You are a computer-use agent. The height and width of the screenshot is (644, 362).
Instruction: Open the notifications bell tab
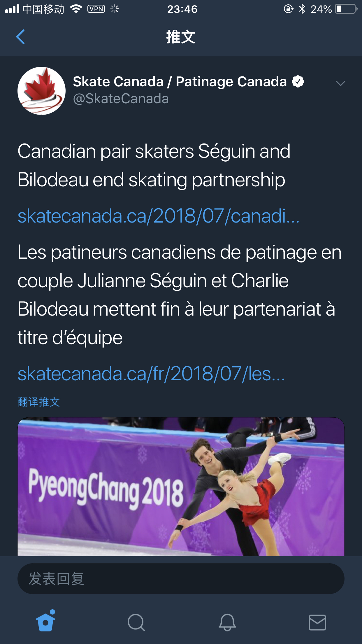pyautogui.click(x=227, y=622)
